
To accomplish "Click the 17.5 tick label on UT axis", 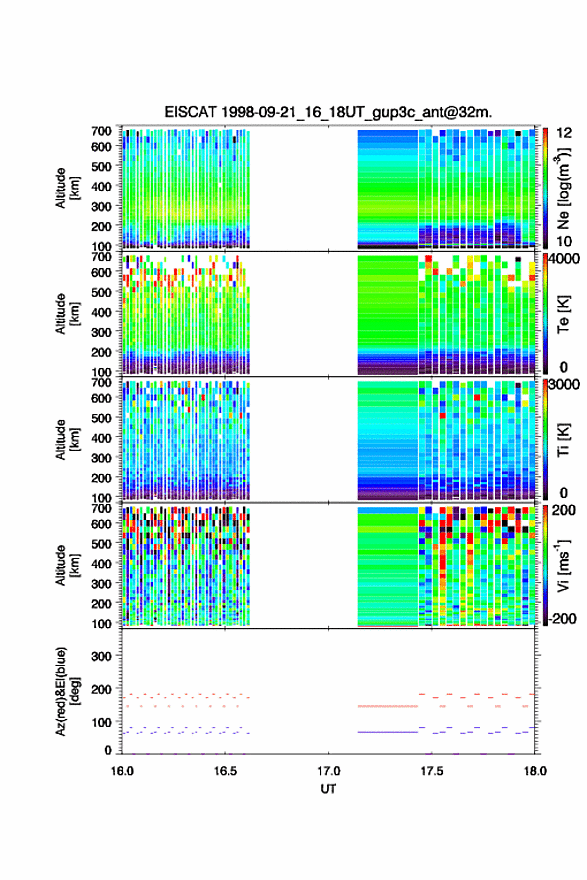I will pyautogui.click(x=432, y=771).
